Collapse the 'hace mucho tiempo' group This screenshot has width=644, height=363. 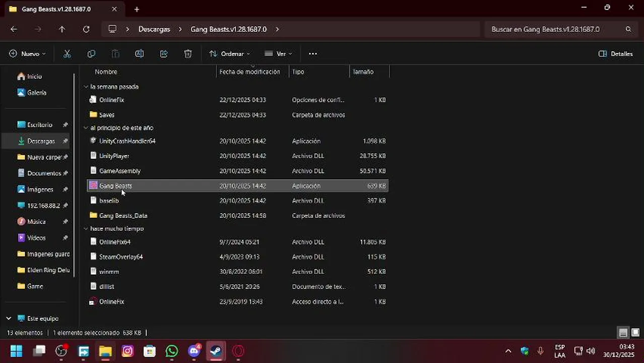click(86, 229)
